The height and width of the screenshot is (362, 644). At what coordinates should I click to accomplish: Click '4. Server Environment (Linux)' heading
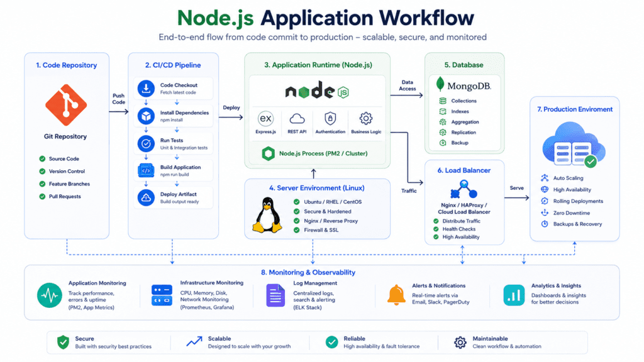317,188
